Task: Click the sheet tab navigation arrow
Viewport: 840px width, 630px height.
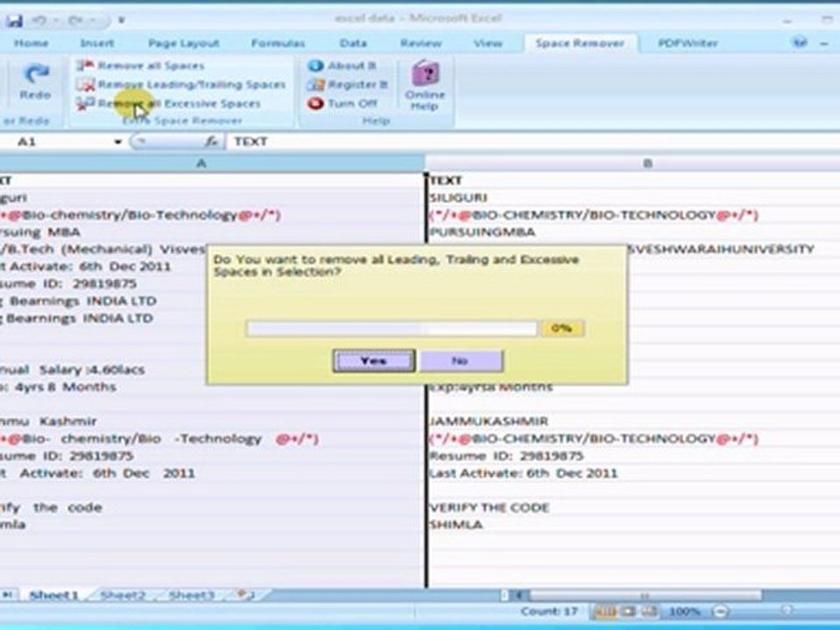Action: [x=9, y=595]
